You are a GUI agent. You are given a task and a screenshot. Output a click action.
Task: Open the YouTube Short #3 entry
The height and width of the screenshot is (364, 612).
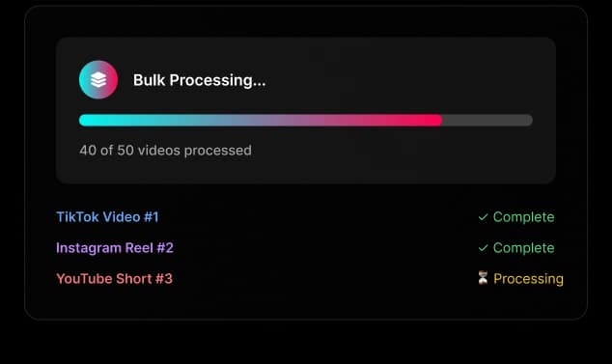click(x=114, y=279)
